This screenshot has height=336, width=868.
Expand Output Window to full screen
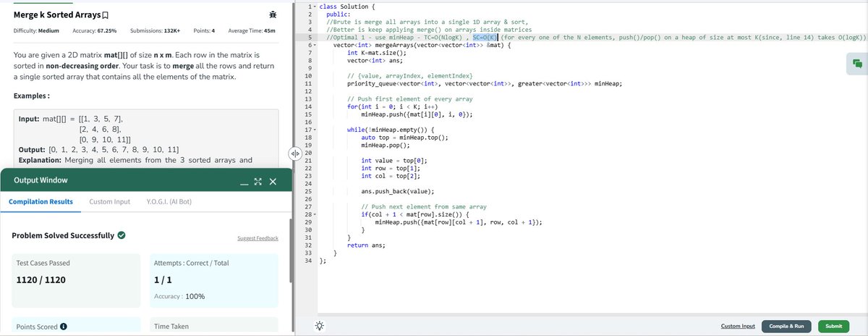tap(258, 182)
